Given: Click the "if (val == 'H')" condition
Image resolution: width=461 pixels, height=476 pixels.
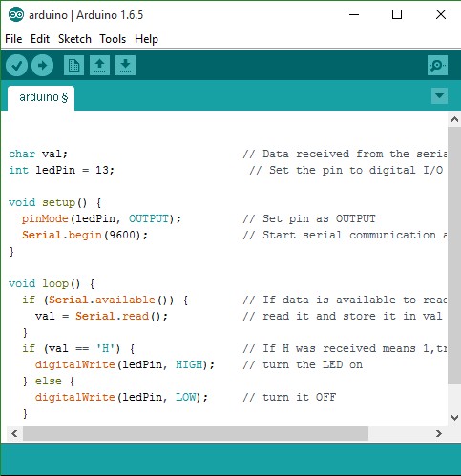Looking at the screenshot, I should [78, 348].
